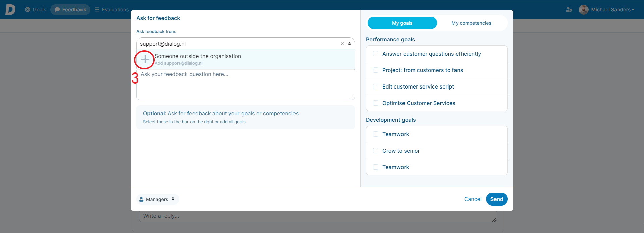Switch to the My goals tab
The width and height of the screenshot is (644, 233).
[402, 23]
